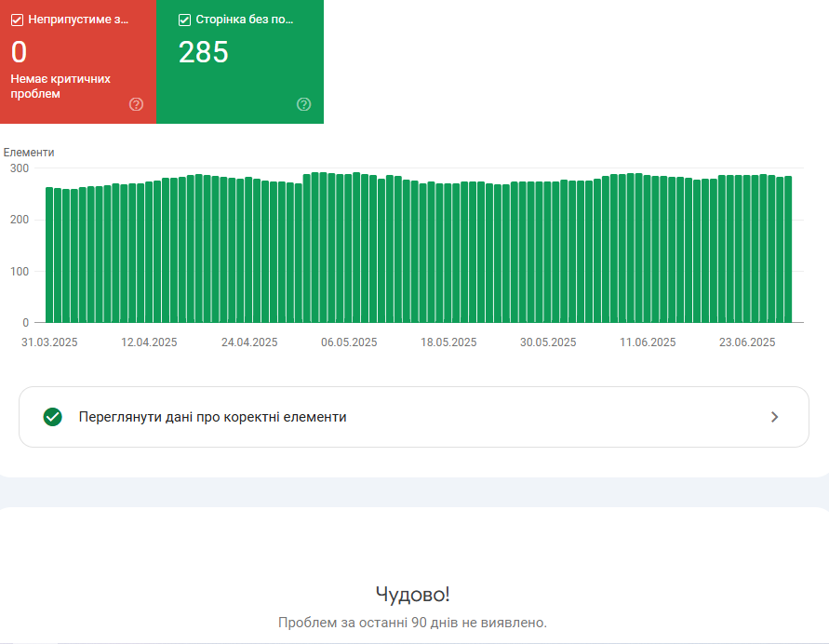
Task: Click the green checkmark circle icon
Action: pyautogui.click(x=52, y=417)
